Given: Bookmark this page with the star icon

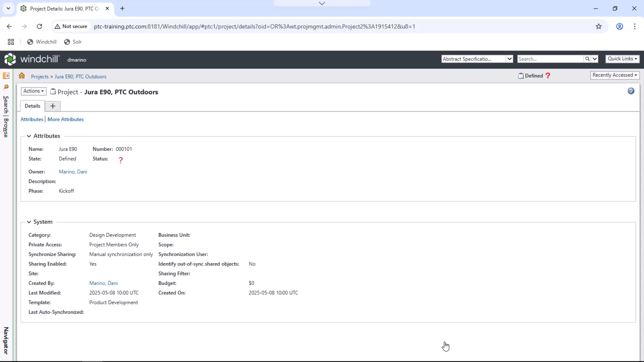Looking at the screenshot, I should click(x=599, y=26).
